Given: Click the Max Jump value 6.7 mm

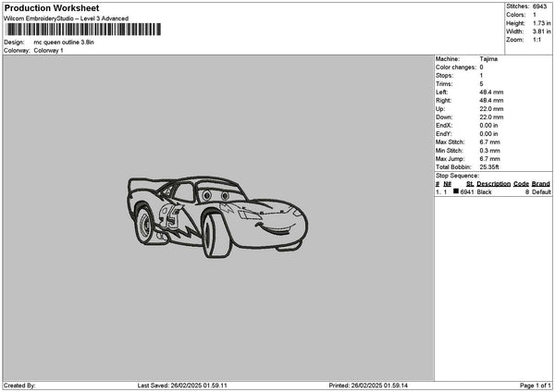Looking at the screenshot, I should point(490,159).
